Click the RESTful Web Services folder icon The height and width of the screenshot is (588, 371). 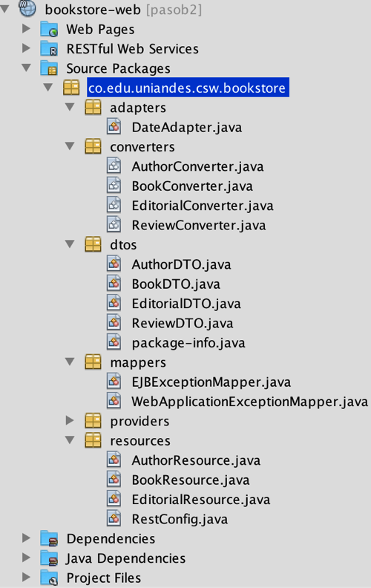click(x=49, y=48)
